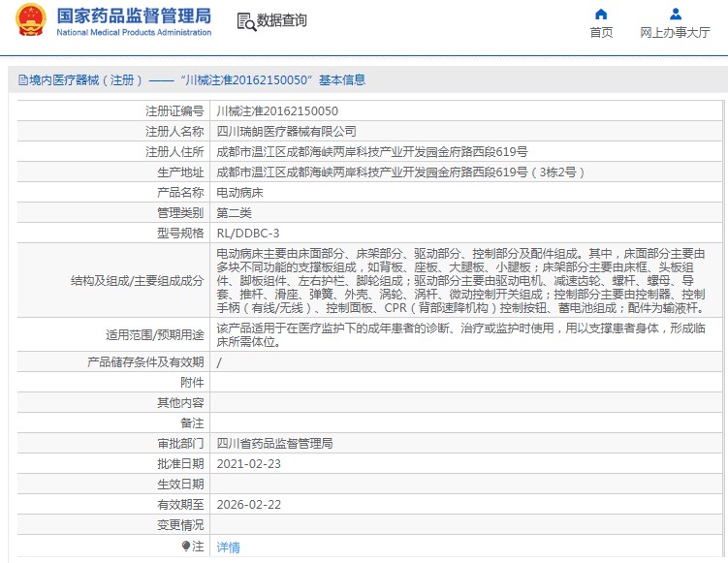Click label 注册证编号
The width and height of the screenshot is (728, 563).
point(174,110)
